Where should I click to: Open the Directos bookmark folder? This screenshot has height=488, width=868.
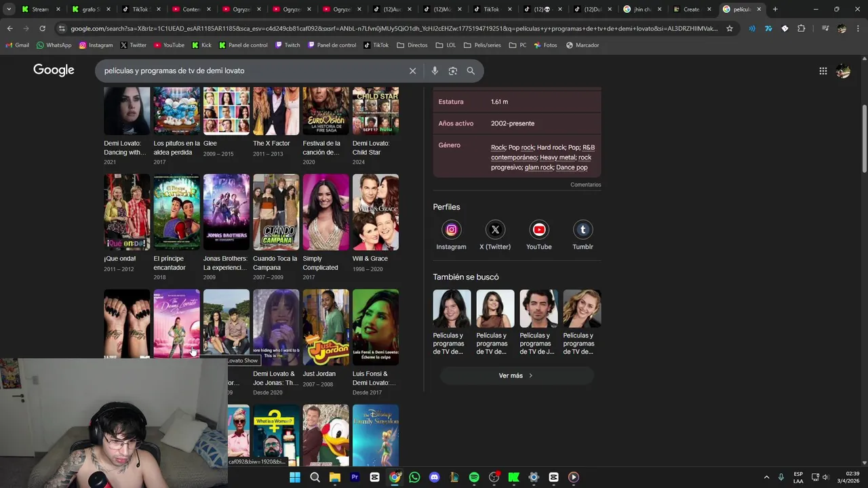click(x=412, y=45)
